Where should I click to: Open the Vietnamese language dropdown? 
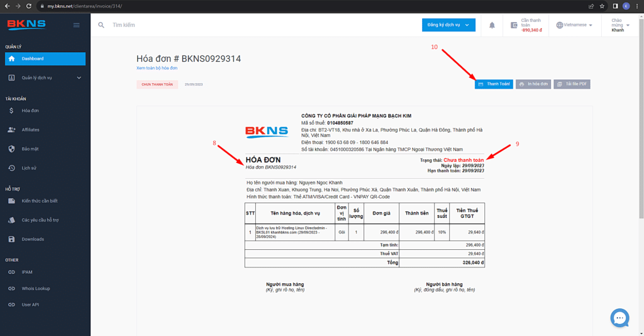click(574, 25)
